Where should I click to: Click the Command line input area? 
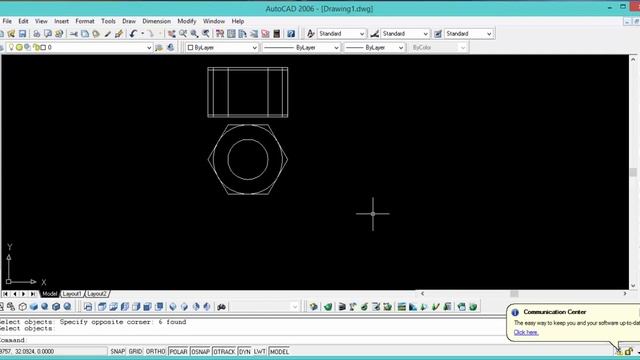pos(253,340)
